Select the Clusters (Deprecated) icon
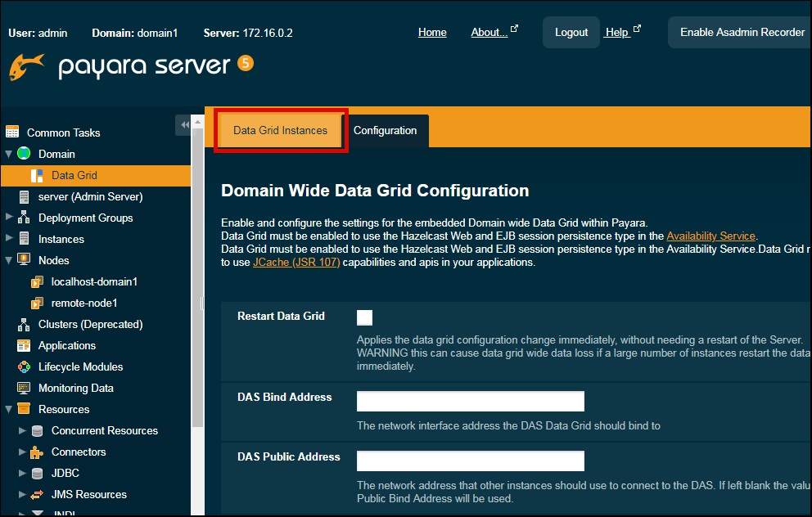 point(25,324)
